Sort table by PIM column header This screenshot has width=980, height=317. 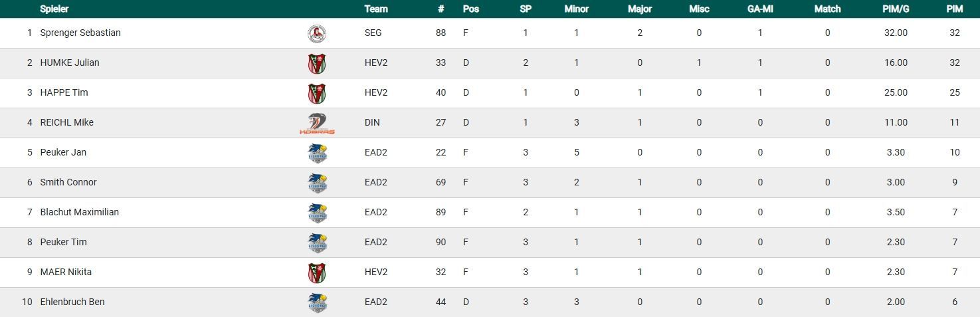(955, 9)
